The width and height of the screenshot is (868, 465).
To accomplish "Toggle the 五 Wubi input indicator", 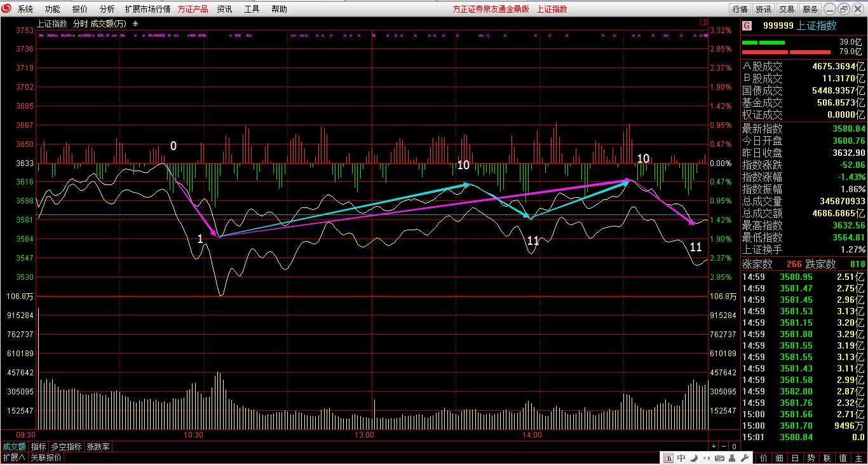I will (668, 458).
